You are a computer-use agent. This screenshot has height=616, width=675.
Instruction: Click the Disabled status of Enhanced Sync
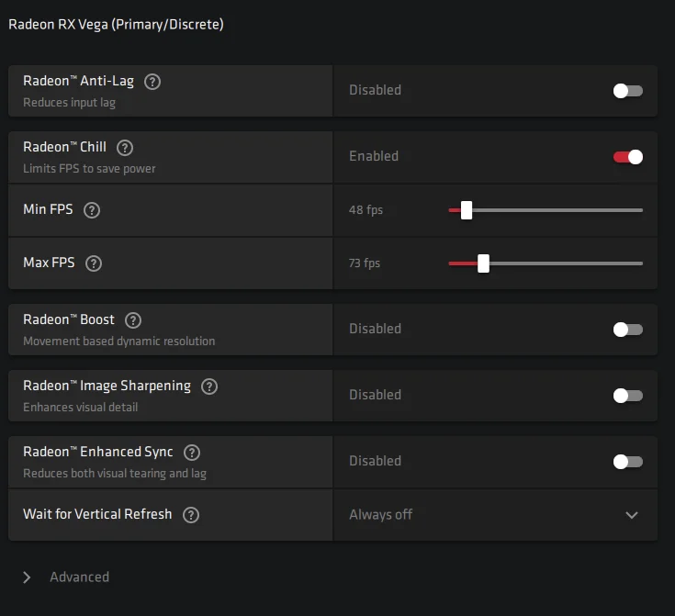coord(375,461)
